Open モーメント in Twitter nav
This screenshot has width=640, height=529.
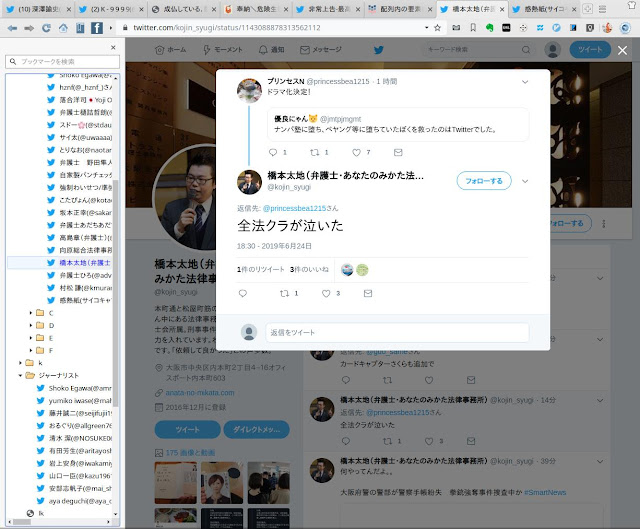222,50
